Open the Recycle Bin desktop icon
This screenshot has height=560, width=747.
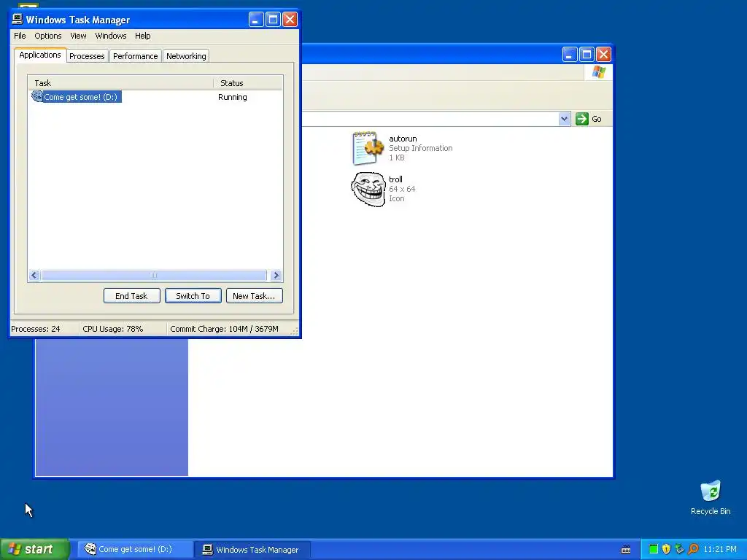click(711, 497)
